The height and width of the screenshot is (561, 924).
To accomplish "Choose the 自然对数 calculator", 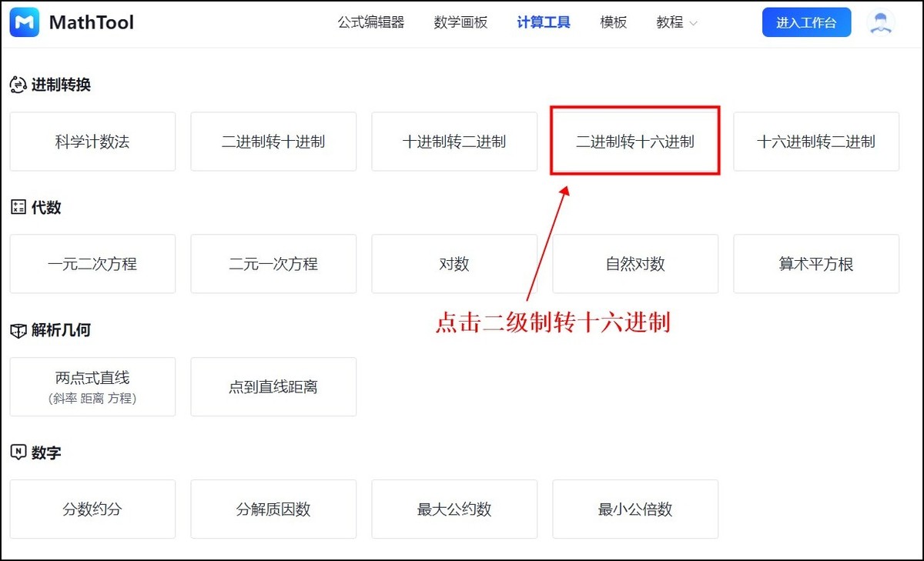I will [x=635, y=264].
